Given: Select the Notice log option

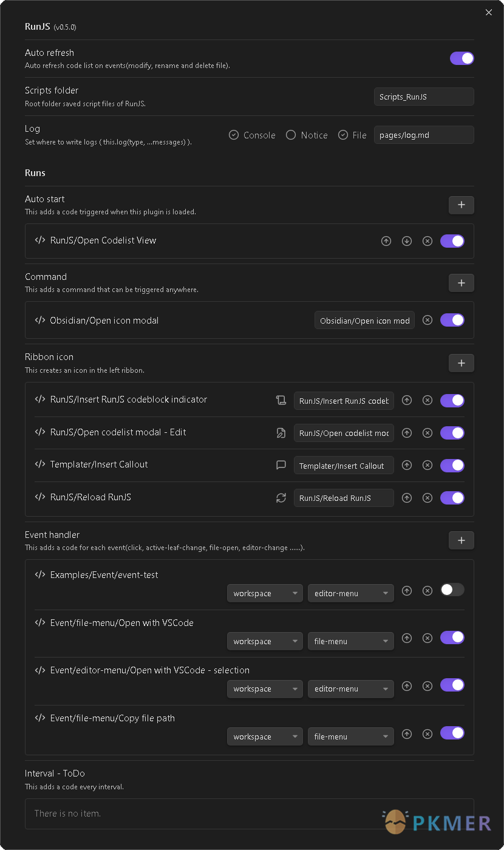Looking at the screenshot, I should [291, 135].
